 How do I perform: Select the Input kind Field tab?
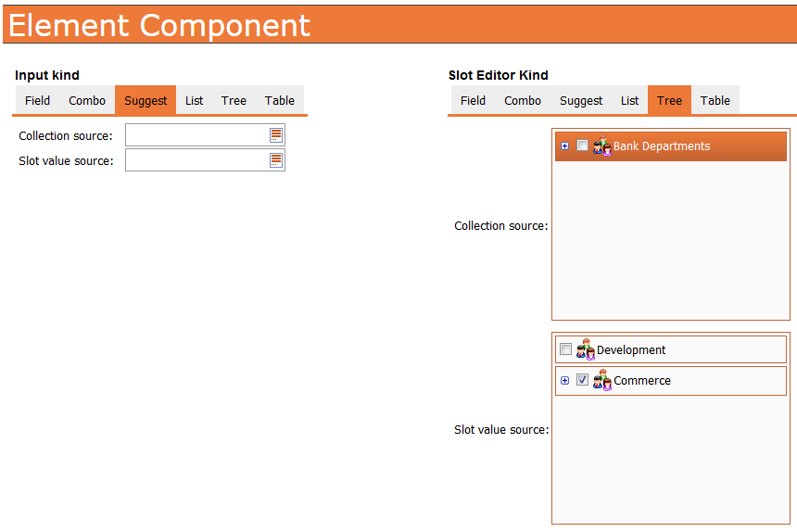38,100
